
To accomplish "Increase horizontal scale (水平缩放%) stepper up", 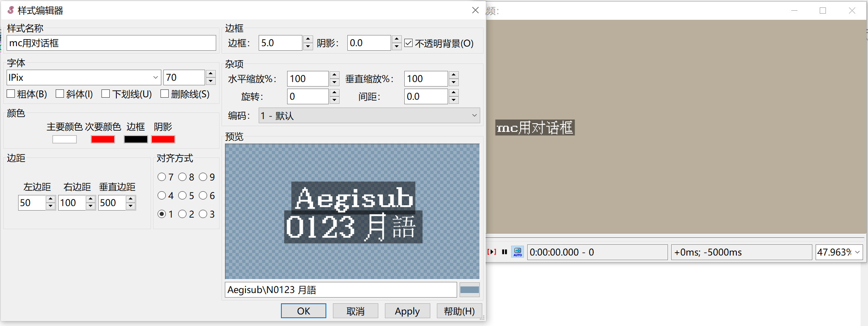I will pyautogui.click(x=335, y=75).
